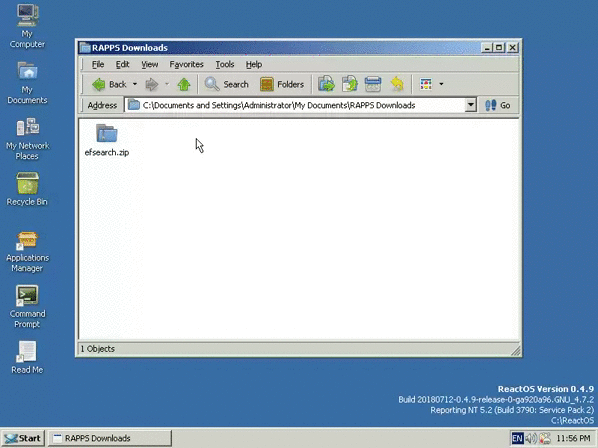Expand the Views dropdown arrow
This screenshot has height=448, width=598.
[441, 84]
